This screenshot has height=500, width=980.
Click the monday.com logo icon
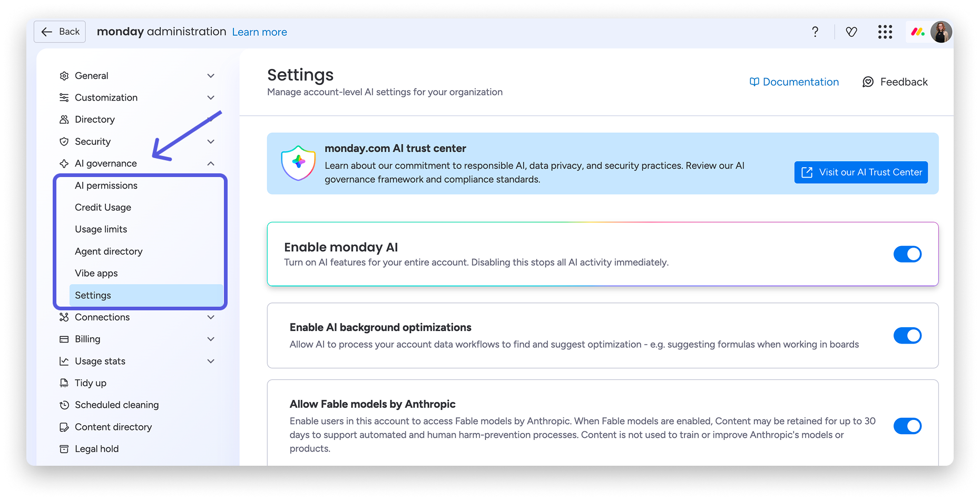tap(918, 32)
